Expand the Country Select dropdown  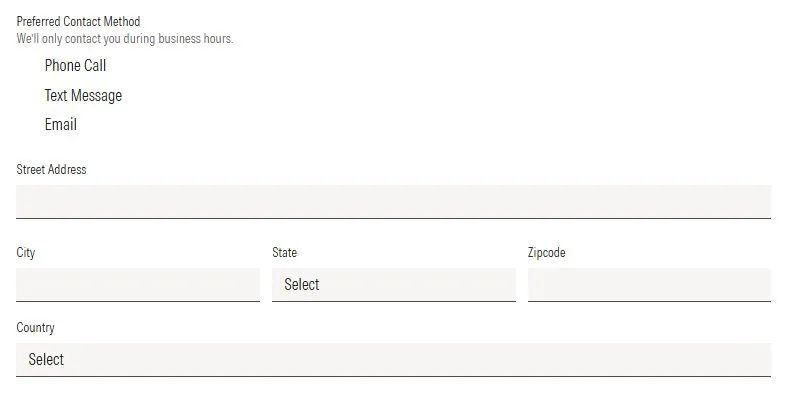394,359
